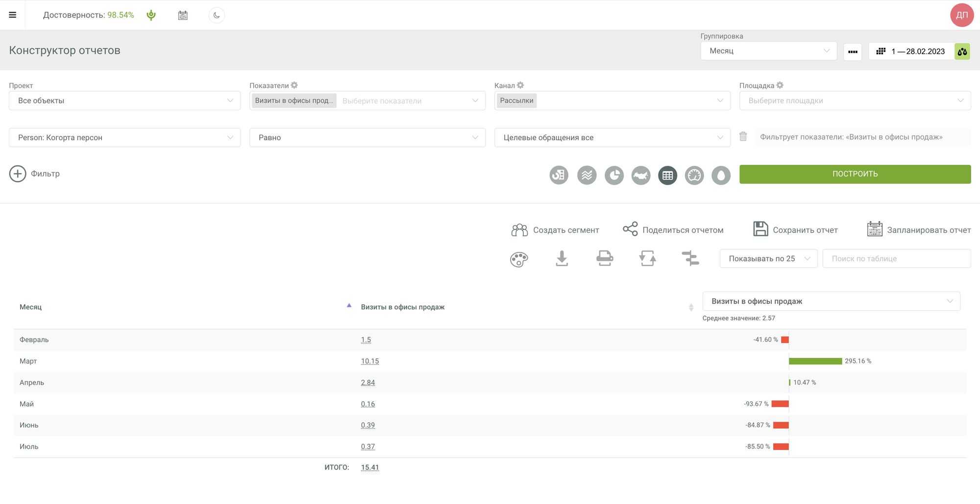Expand the Группировка Месяц dropdown
This screenshot has width=980, height=504.
[768, 51]
